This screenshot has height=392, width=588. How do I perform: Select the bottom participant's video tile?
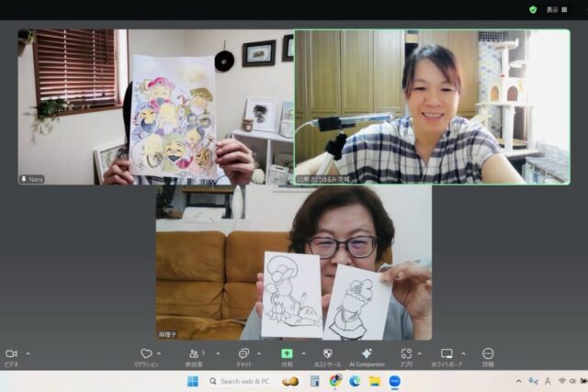click(293, 263)
